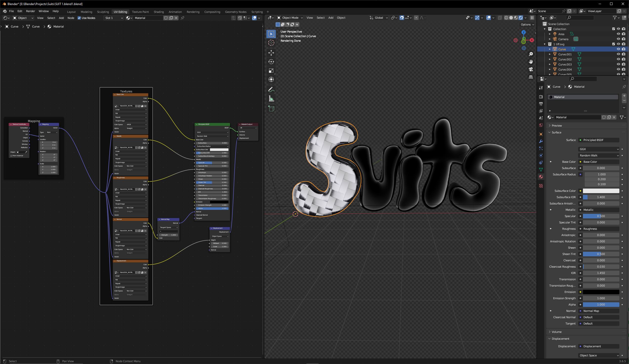Click the zoom magnifier viewport gizmo
Image resolution: width=629 pixels, height=364 pixels.
531,54
